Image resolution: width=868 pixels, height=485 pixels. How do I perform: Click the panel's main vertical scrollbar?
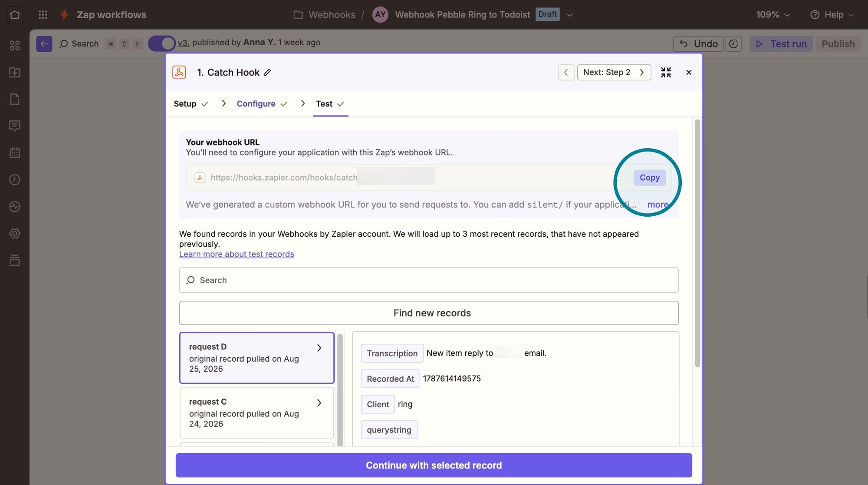697,243
